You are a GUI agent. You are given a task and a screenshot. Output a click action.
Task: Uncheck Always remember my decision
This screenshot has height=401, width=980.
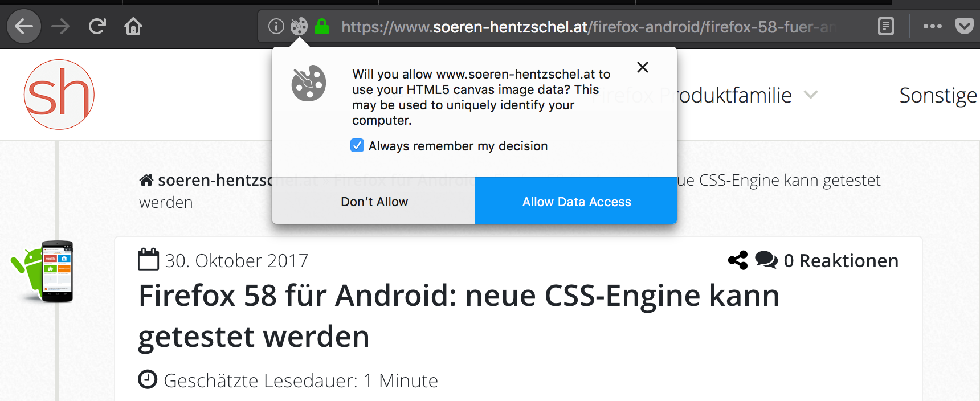pos(357,146)
